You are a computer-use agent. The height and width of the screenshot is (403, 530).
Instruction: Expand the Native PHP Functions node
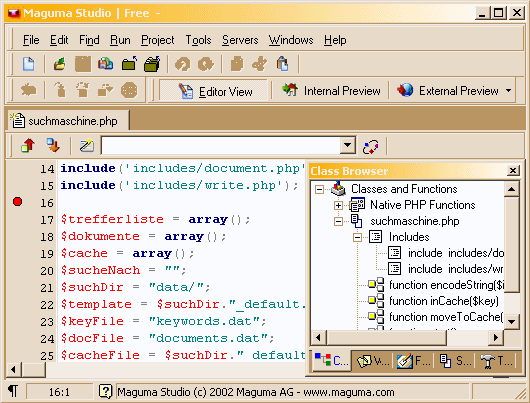pyautogui.click(x=338, y=205)
